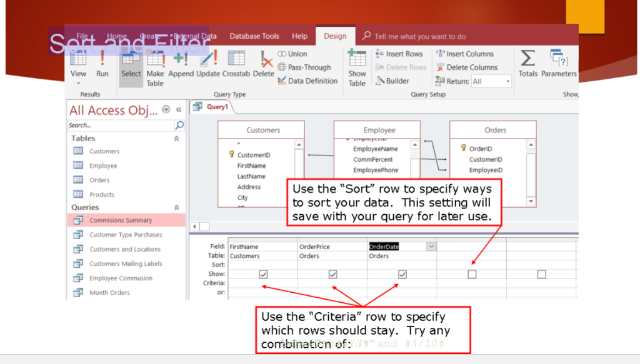This screenshot has height=364, width=640.
Task: Run the query with the Run button
Action: (102, 63)
